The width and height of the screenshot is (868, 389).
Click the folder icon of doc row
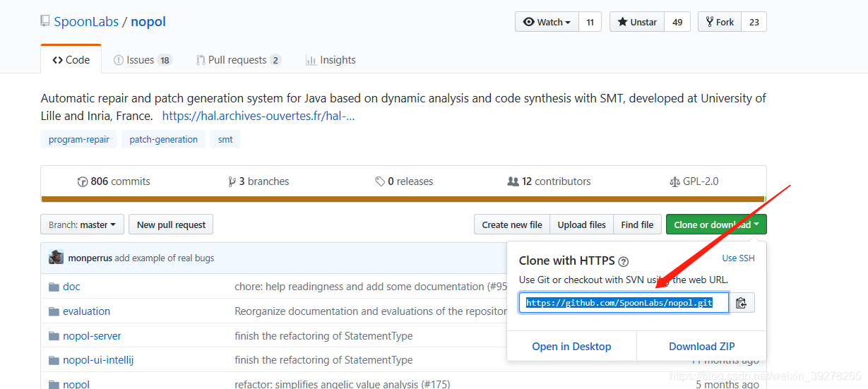[x=54, y=287]
